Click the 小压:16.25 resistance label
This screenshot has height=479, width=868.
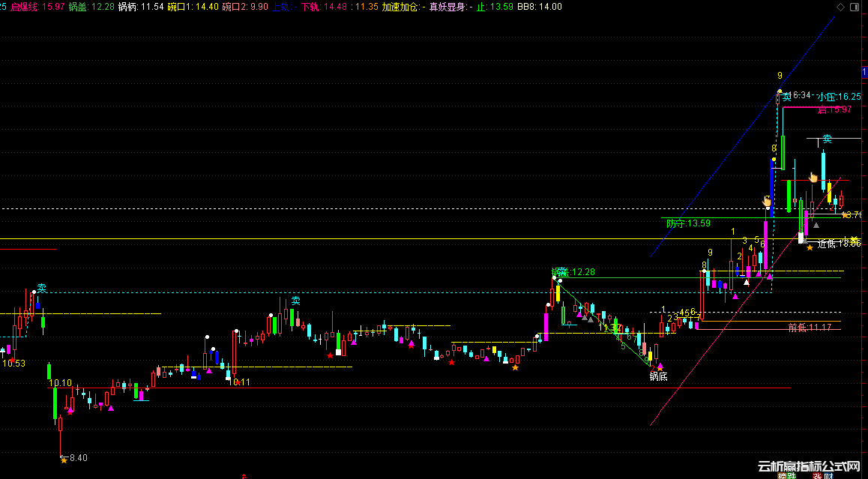click(x=839, y=97)
